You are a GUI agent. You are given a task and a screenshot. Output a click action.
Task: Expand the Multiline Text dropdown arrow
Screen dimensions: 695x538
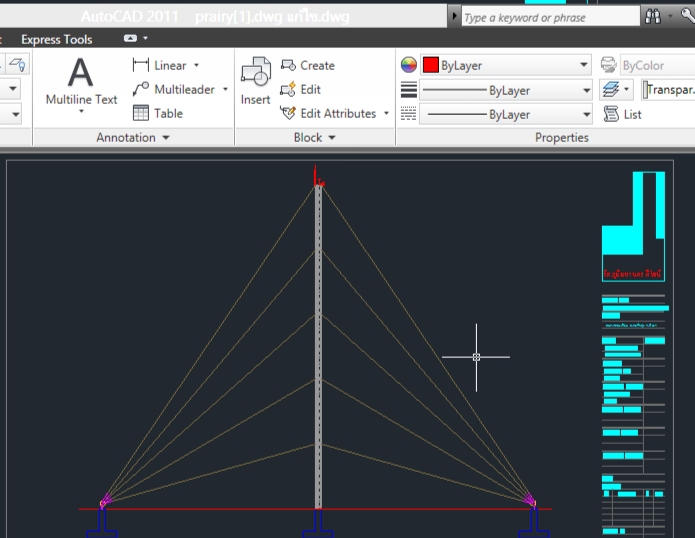[x=81, y=111]
